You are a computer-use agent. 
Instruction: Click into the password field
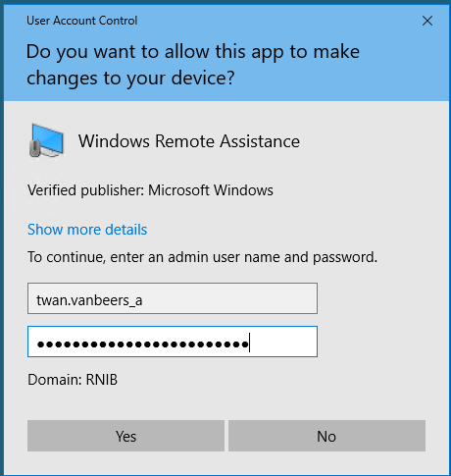click(x=173, y=342)
